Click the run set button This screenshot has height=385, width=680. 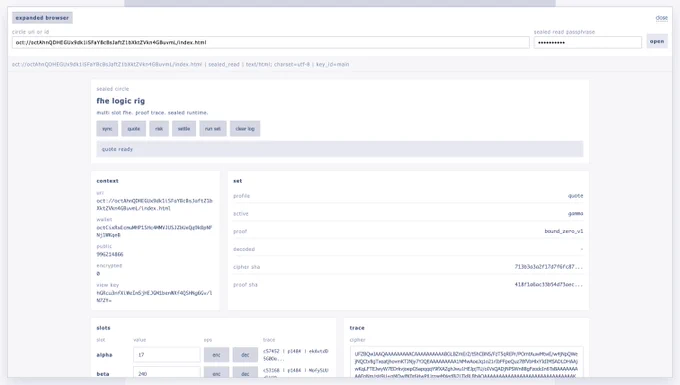(213, 129)
